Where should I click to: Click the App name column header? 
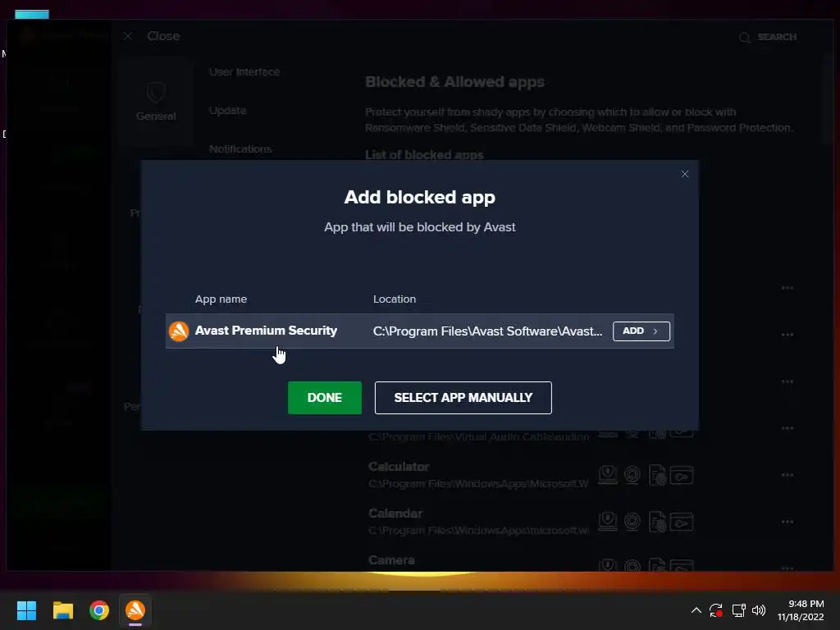tap(221, 299)
